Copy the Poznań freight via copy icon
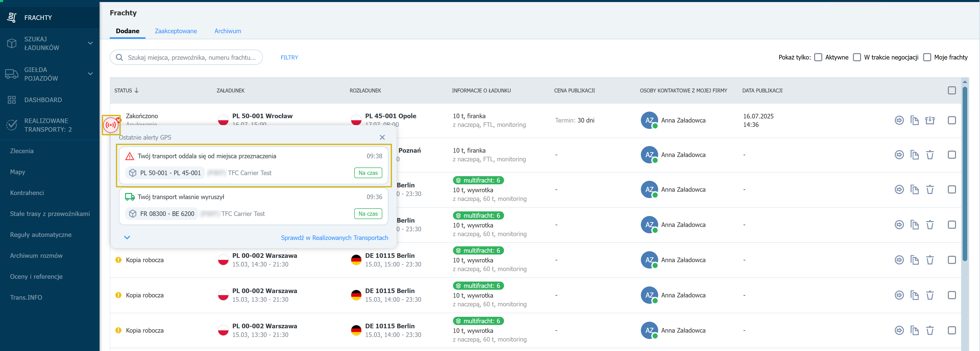The width and height of the screenshot is (980, 351). pyautogui.click(x=915, y=155)
